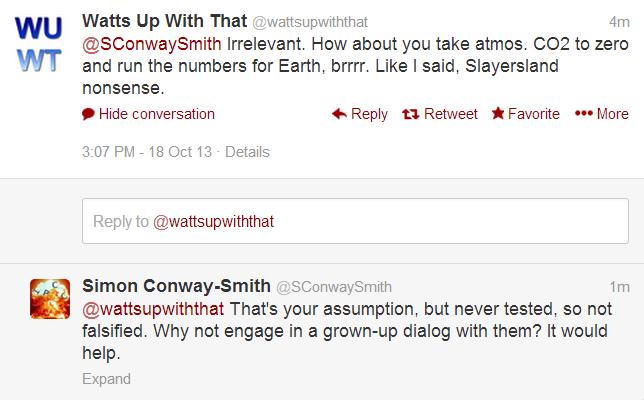Click the Favorite text label
The height and width of the screenshot is (400, 644).
point(534,114)
